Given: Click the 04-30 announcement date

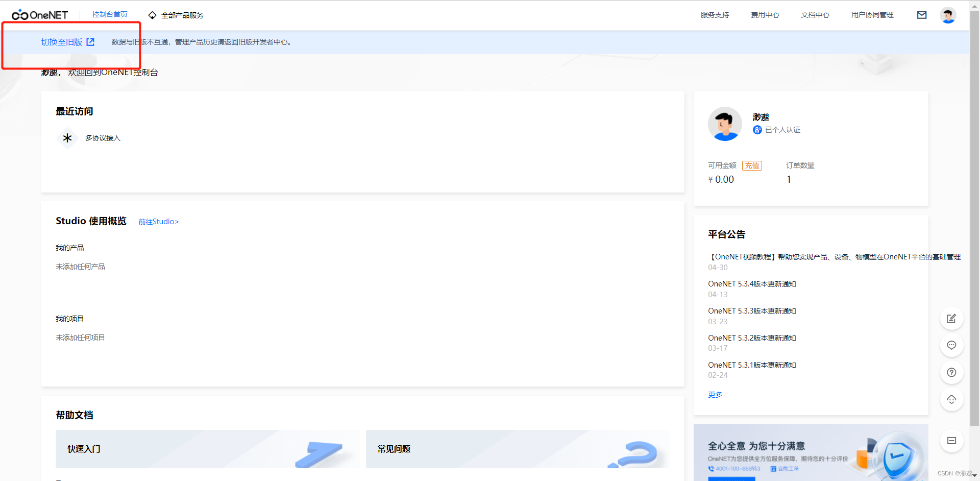Looking at the screenshot, I should pyautogui.click(x=718, y=268).
